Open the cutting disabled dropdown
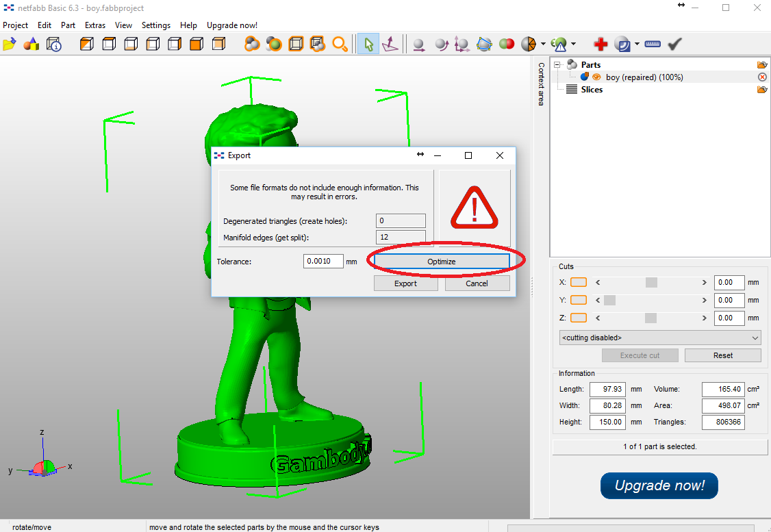The image size is (771, 532). point(659,338)
